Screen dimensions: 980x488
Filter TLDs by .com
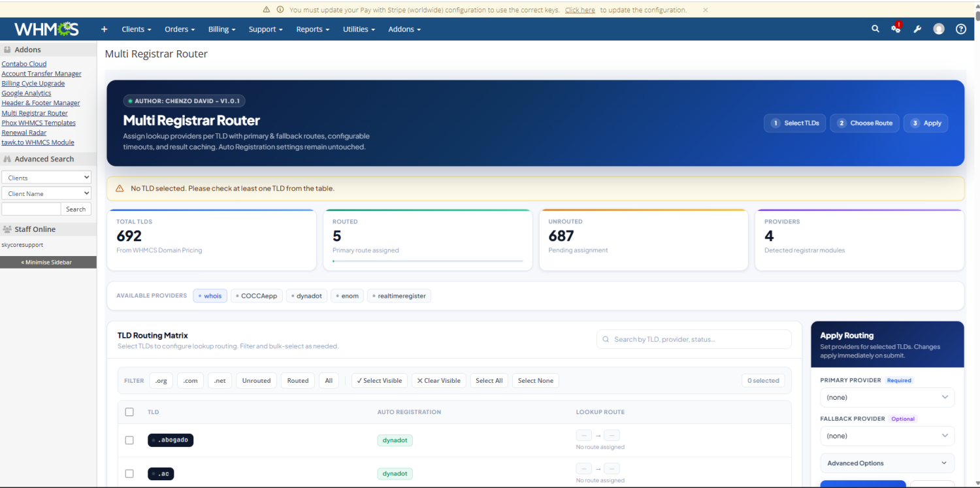pyautogui.click(x=191, y=381)
